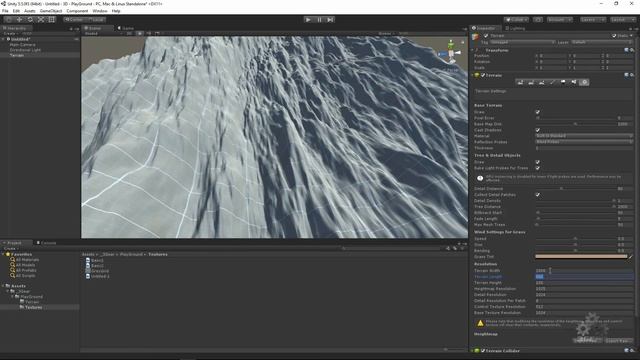Toggle Cast Shadows checkbox
Image resolution: width=640 pixels, height=360 pixels.
coord(538,130)
